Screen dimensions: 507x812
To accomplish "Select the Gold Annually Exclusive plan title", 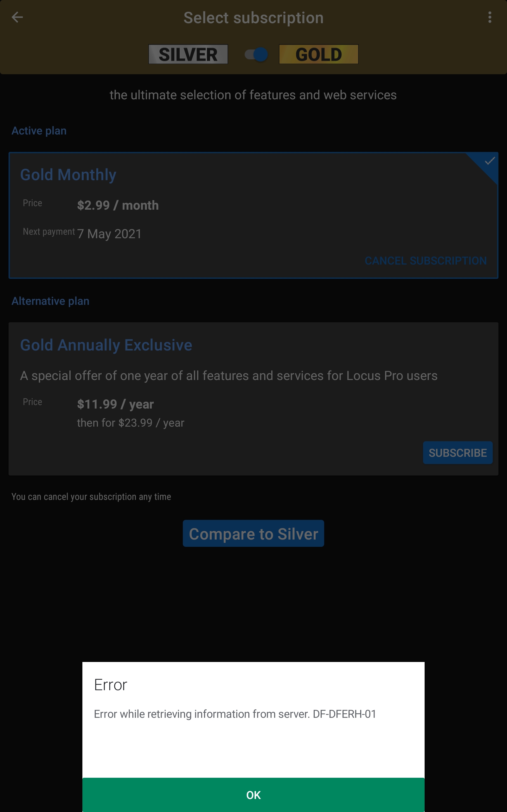I will click(106, 345).
